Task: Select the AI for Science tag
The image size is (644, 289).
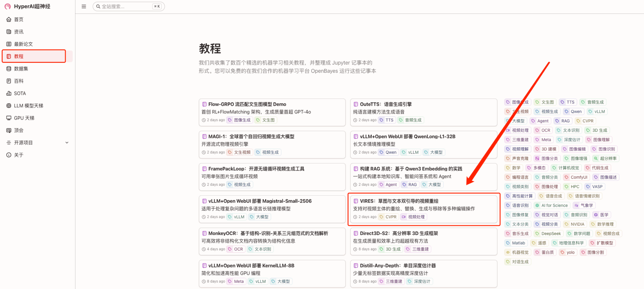Action: pos(552,205)
